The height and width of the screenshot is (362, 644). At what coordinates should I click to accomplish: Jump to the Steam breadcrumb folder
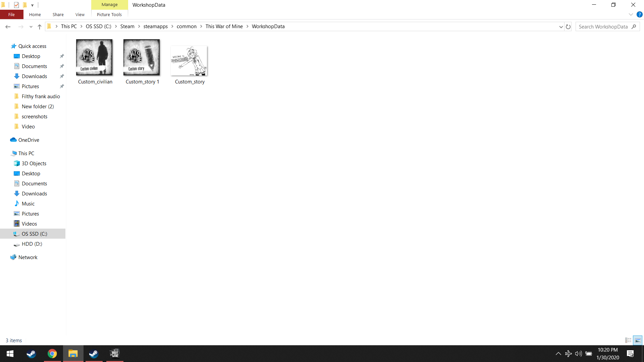coord(127,26)
